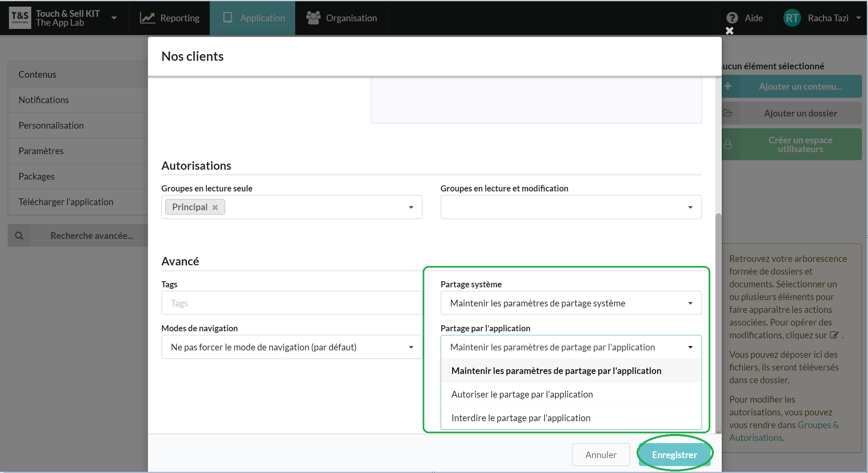Open the Modes de navigation dropdown
This screenshot has width=868, height=473.
click(292, 347)
